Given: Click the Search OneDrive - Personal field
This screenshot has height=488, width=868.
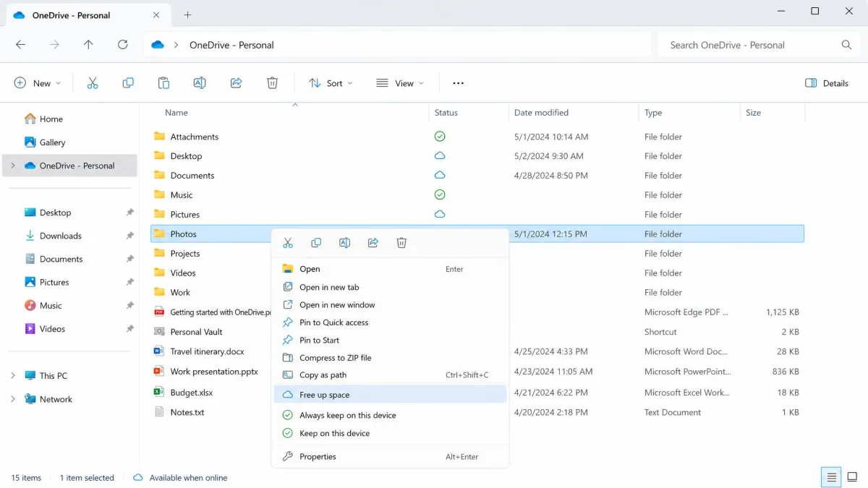Looking at the screenshot, I should 759,45.
